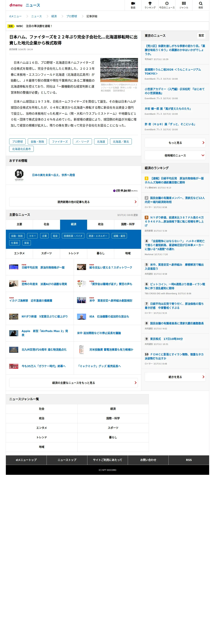Click 資源・エネルギー subcategory chip

coord(98,236)
